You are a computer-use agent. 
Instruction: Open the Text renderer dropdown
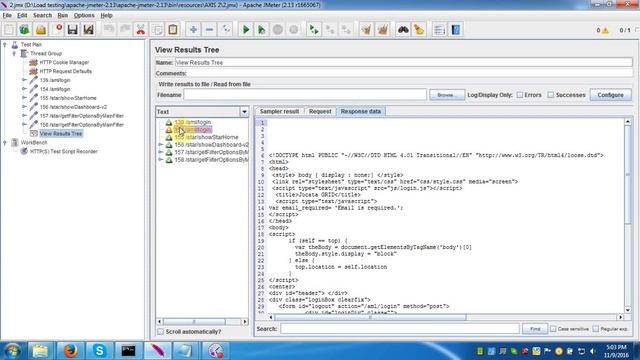click(244, 111)
